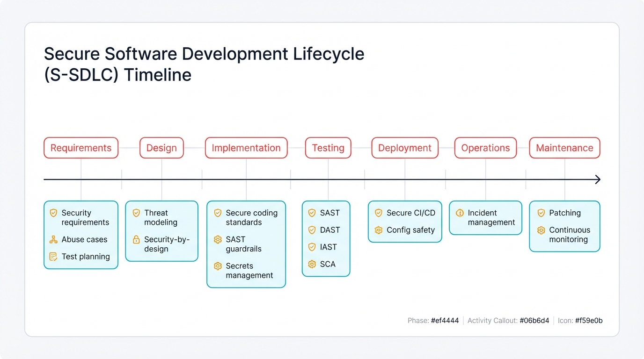Click the shield icon beside Threat modeling
The width and height of the screenshot is (644, 359).
click(135, 213)
